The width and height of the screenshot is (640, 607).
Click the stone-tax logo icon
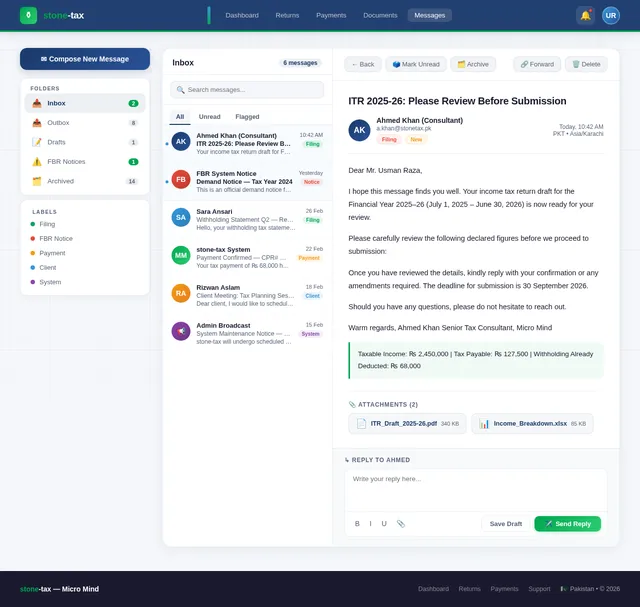click(28, 15)
